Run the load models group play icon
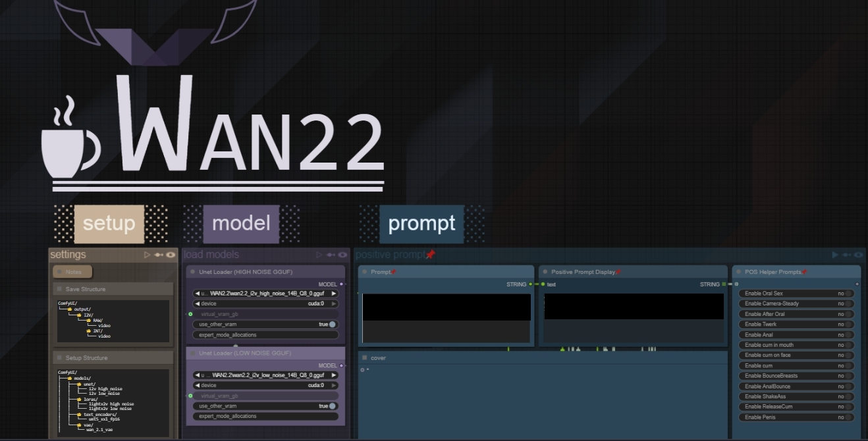Viewport: 868px width, 441px height. 319,255
